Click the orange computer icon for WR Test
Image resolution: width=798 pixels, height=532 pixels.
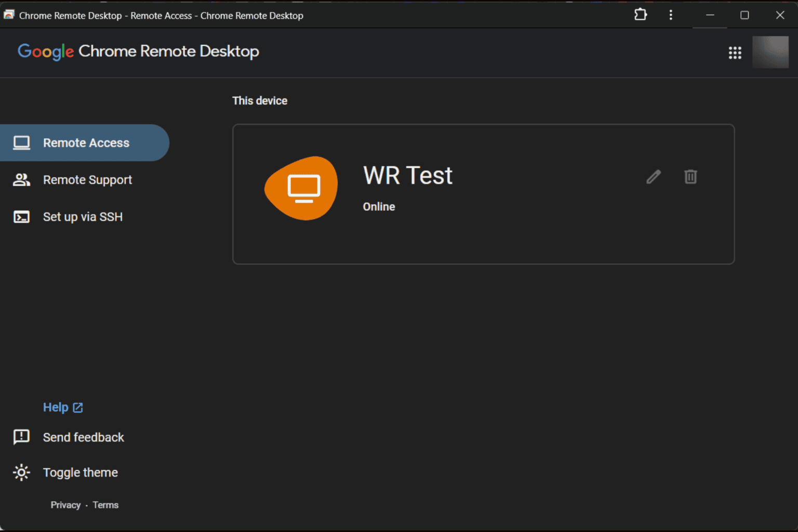(302, 188)
